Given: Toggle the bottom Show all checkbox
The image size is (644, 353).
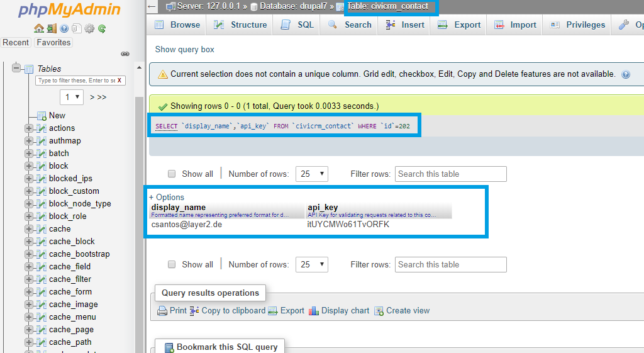Looking at the screenshot, I should point(172,265).
